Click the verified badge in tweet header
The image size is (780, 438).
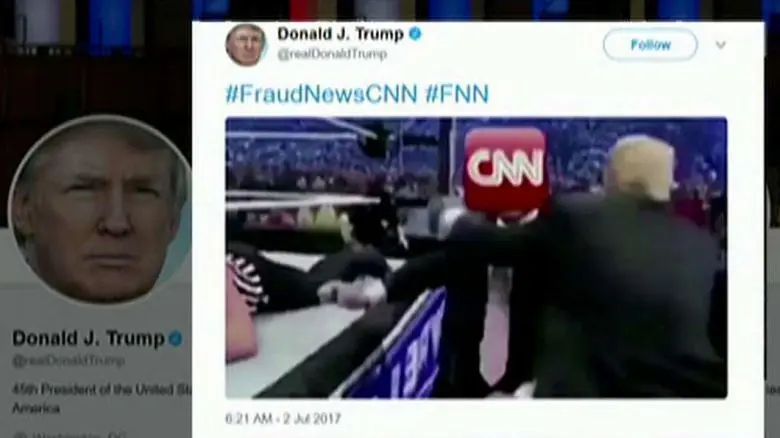[x=415, y=34]
